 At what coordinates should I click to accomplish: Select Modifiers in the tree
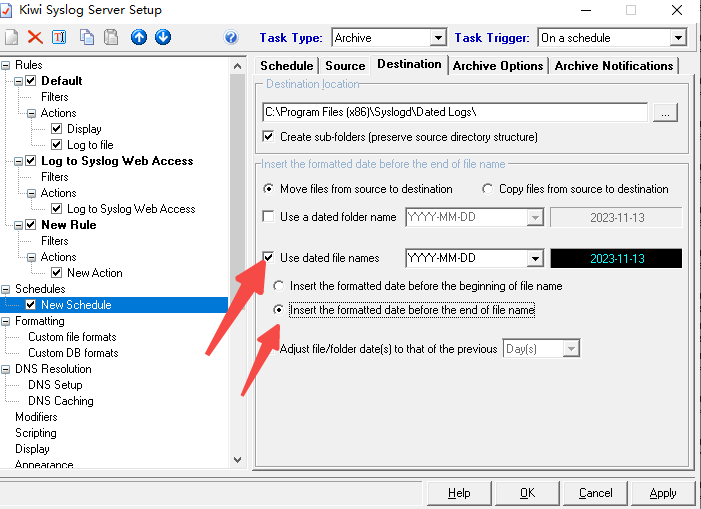point(36,417)
